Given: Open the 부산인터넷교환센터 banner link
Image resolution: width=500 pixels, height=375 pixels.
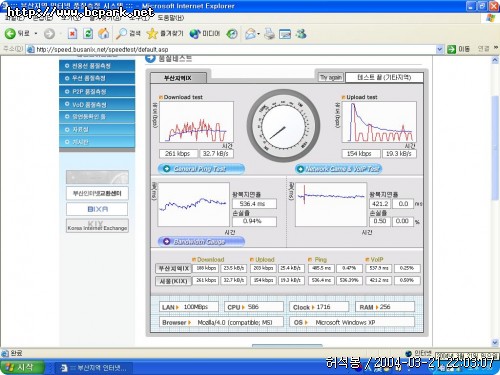Looking at the screenshot, I should pyautogui.click(x=97, y=193).
